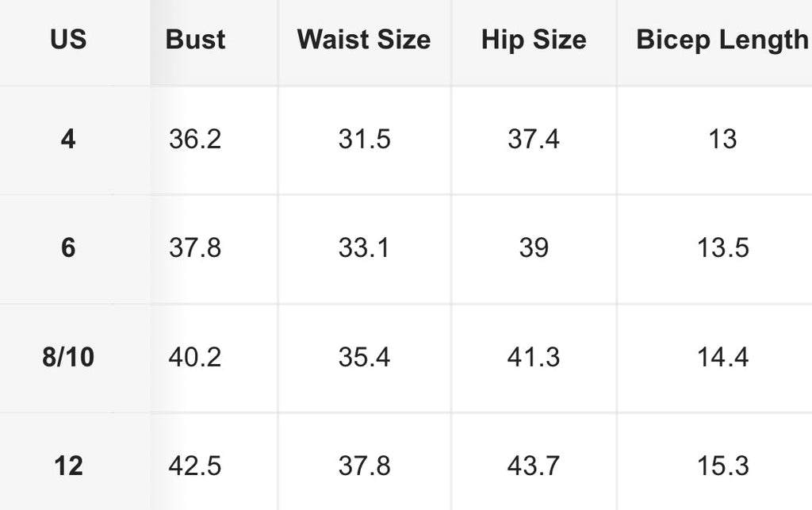Click hip value 41.3
The height and width of the screenshot is (510, 812).
pyautogui.click(x=534, y=357)
